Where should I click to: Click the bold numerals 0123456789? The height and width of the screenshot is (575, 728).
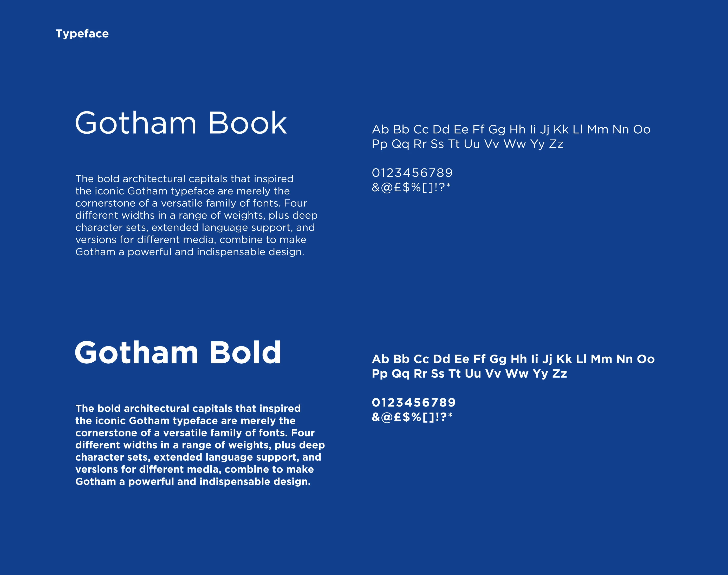click(x=413, y=402)
